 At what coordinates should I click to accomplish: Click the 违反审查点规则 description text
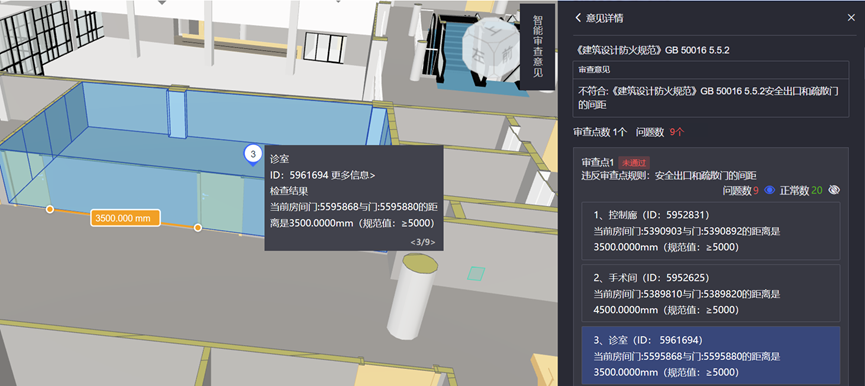tap(670, 176)
